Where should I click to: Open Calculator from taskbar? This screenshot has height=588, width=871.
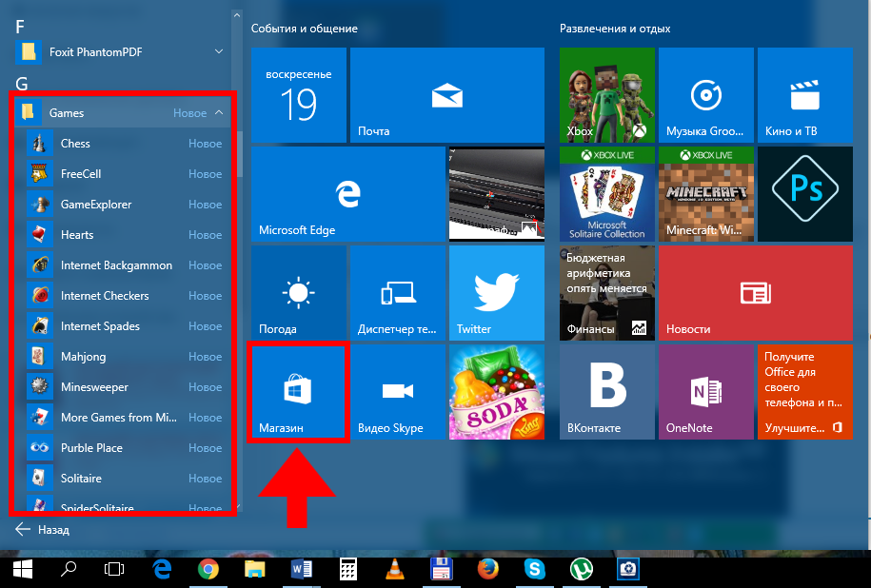coord(348,570)
